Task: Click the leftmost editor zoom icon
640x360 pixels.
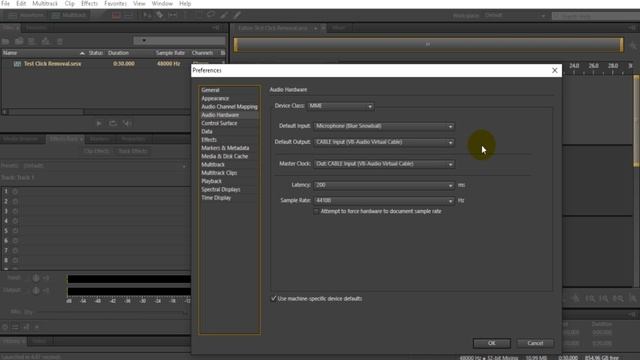Action: [x=576, y=299]
